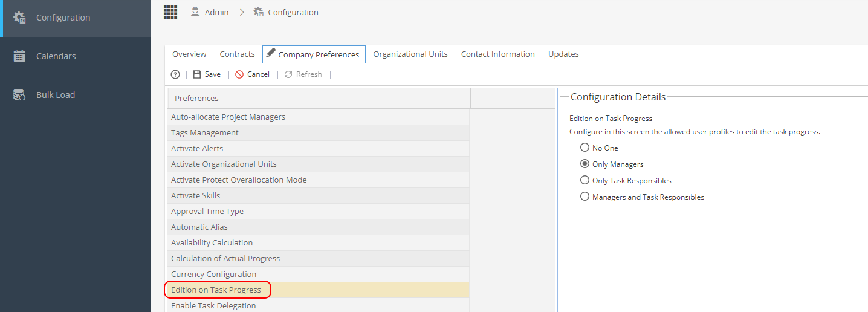Switch to the Overview tab
Viewport: 868px width, 312px height.
189,54
